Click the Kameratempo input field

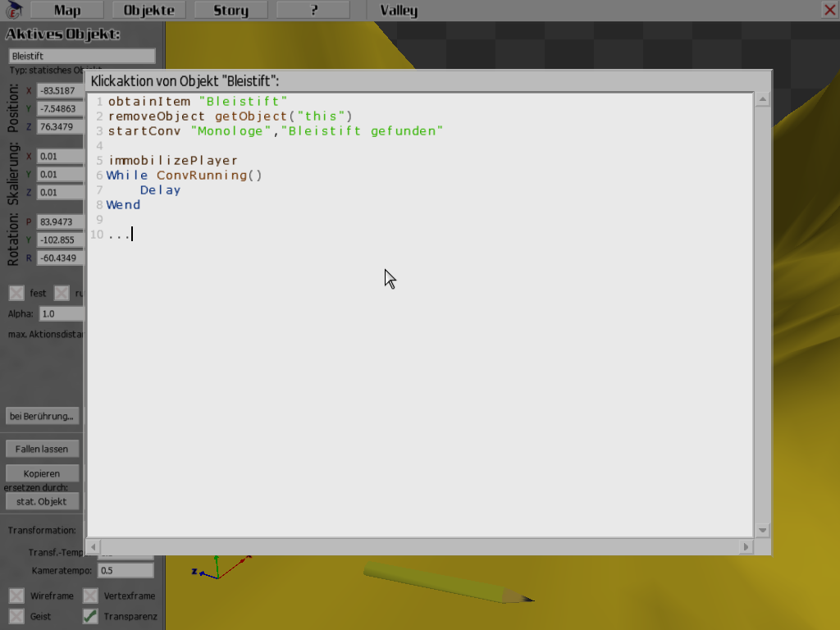click(x=126, y=570)
